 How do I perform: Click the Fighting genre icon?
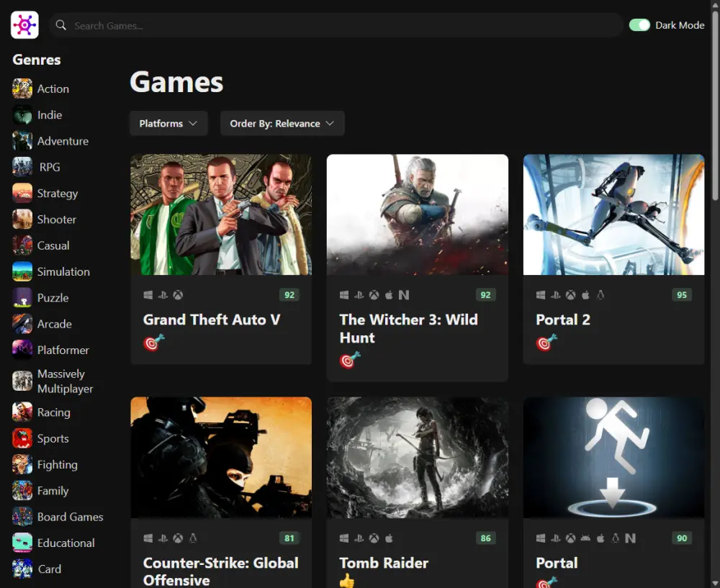tap(22, 464)
